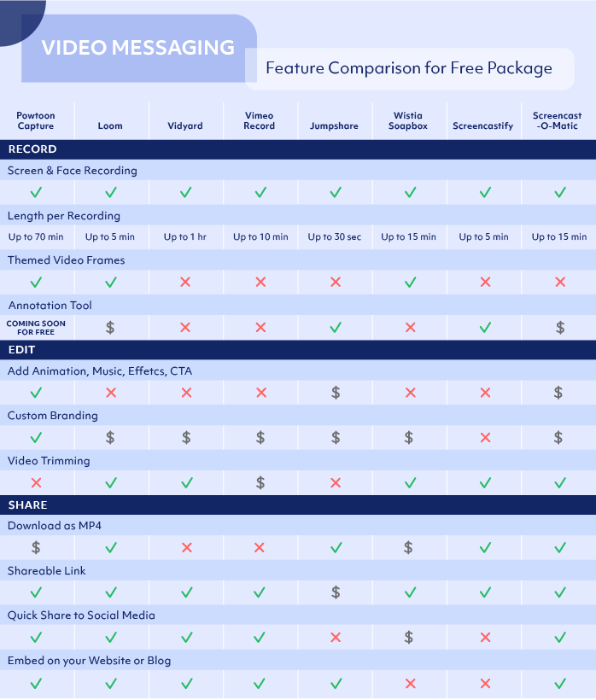
Task: Click Powtoon Capture's red X for Video Trimming
Action: [x=36, y=482]
